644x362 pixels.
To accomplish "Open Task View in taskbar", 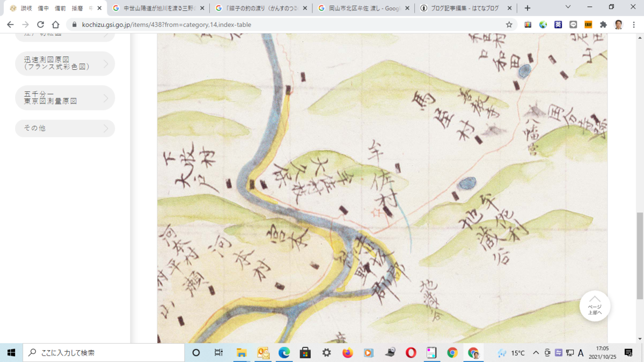I will (x=218, y=352).
